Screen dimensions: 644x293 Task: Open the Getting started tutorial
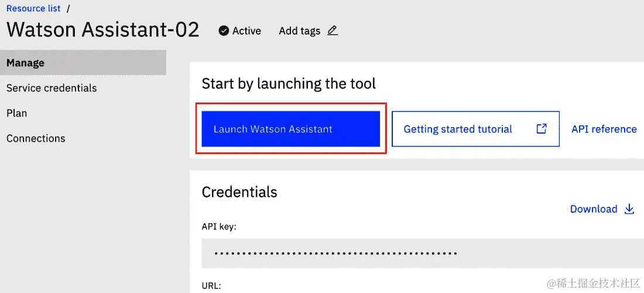pyautogui.click(x=475, y=128)
